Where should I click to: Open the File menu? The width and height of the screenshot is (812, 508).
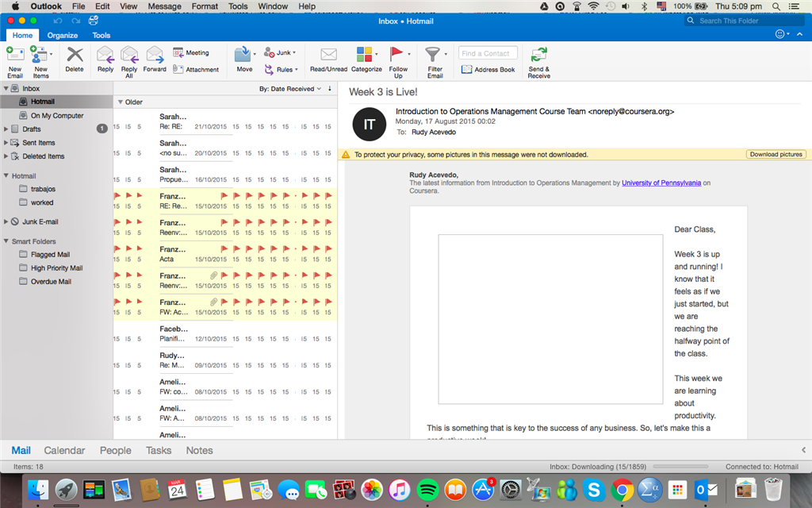[79, 6]
